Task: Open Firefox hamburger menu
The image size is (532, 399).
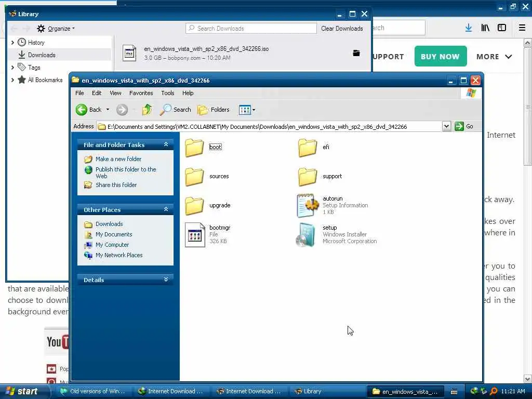Action: pyautogui.click(x=522, y=28)
